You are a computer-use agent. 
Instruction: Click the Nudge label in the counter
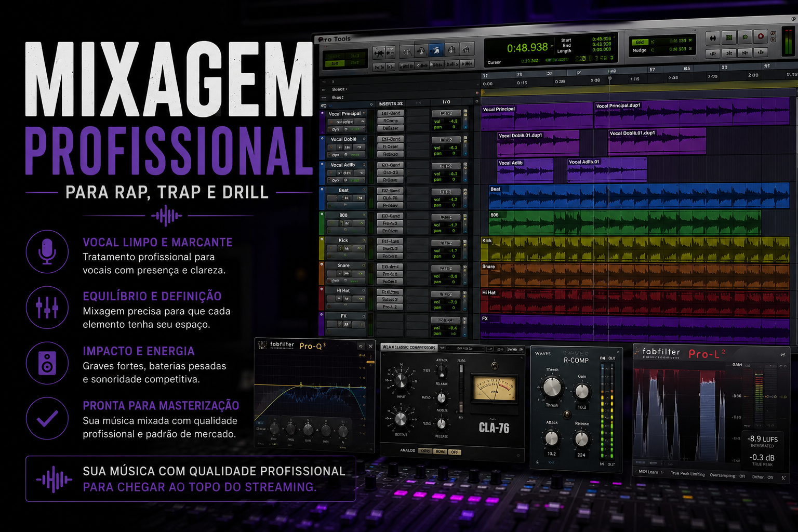coord(640,50)
